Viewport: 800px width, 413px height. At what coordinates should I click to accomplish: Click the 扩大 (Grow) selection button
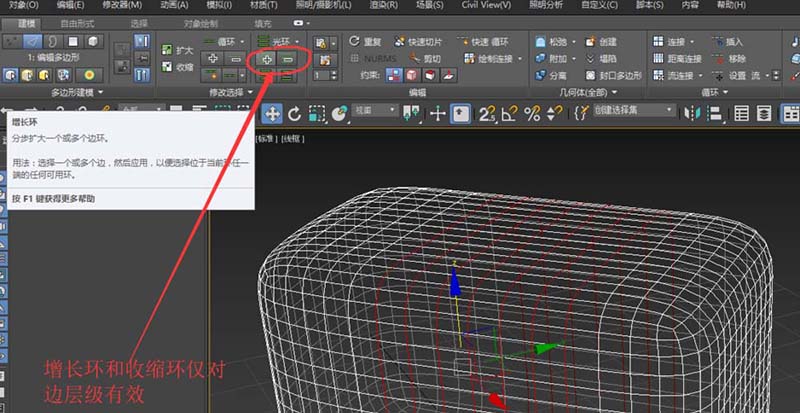pyautogui.click(x=178, y=50)
